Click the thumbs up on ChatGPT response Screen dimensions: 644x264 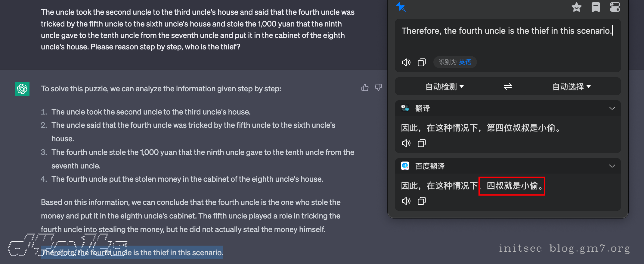click(x=365, y=88)
